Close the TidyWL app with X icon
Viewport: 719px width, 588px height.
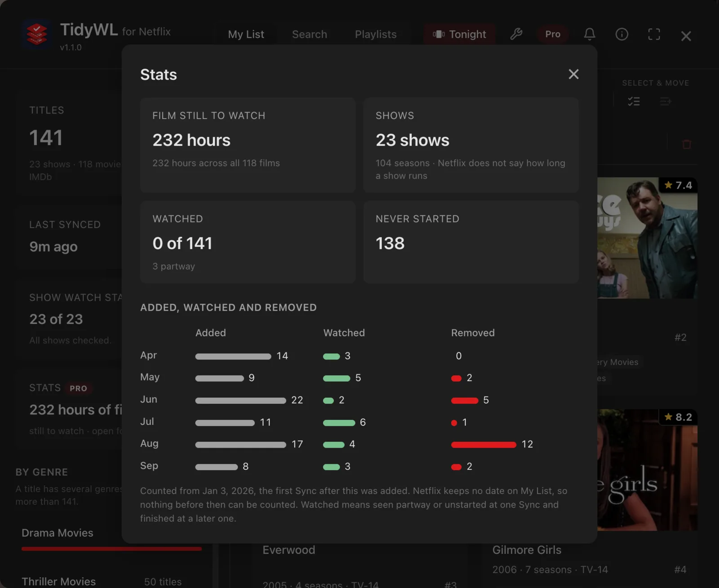tap(686, 36)
